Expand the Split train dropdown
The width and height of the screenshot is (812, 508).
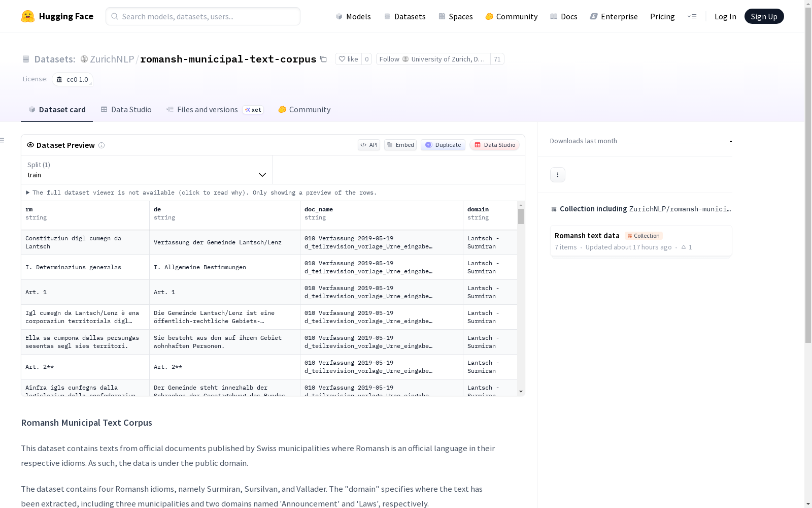147,170
